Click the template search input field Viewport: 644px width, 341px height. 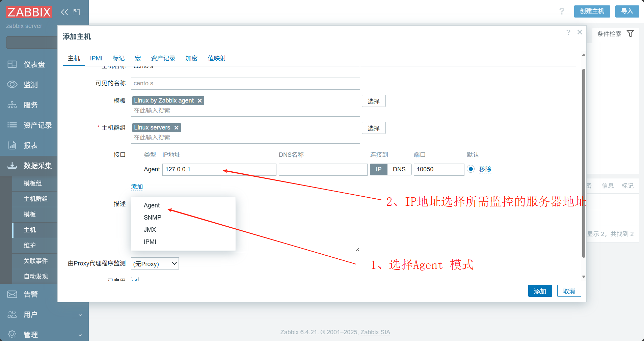point(245,111)
